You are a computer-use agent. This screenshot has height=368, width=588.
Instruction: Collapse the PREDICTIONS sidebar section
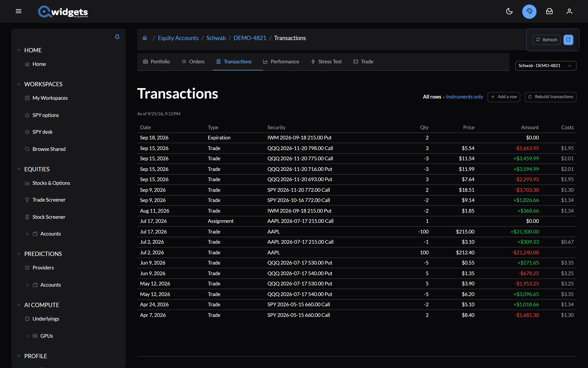19,254
